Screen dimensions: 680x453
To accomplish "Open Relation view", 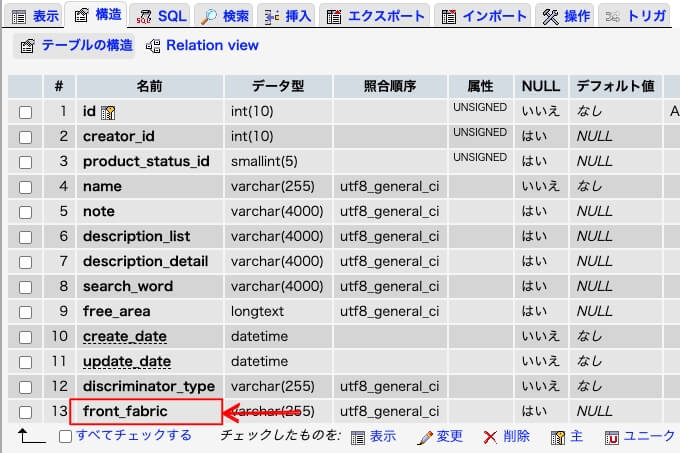I will tap(212, 45).
